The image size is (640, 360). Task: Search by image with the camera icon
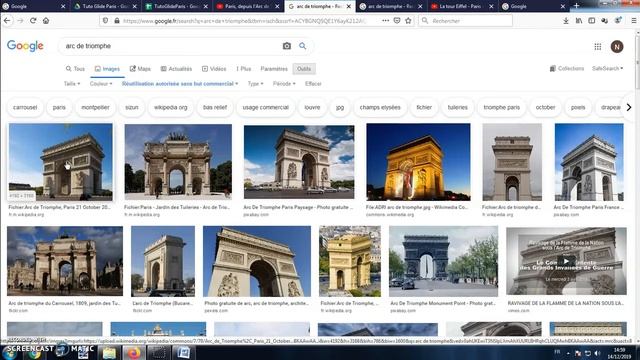tap(287, 46)
